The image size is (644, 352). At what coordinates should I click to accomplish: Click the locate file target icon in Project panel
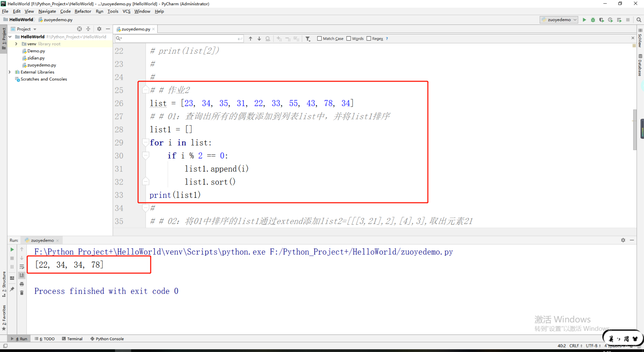(x=79, y=29)
